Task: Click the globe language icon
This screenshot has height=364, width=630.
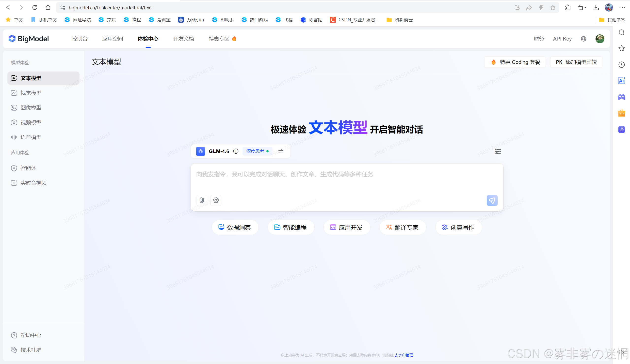Action: (583, 39)
